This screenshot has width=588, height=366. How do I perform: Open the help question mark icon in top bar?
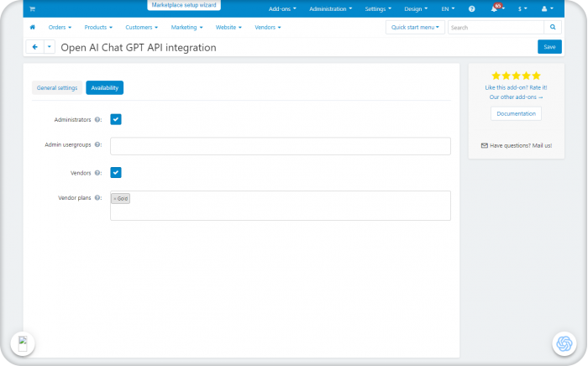click(x=472, y=8)
